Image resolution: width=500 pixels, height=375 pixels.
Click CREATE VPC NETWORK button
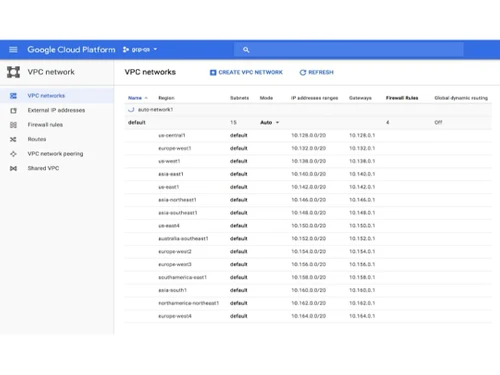click(246, 72)
